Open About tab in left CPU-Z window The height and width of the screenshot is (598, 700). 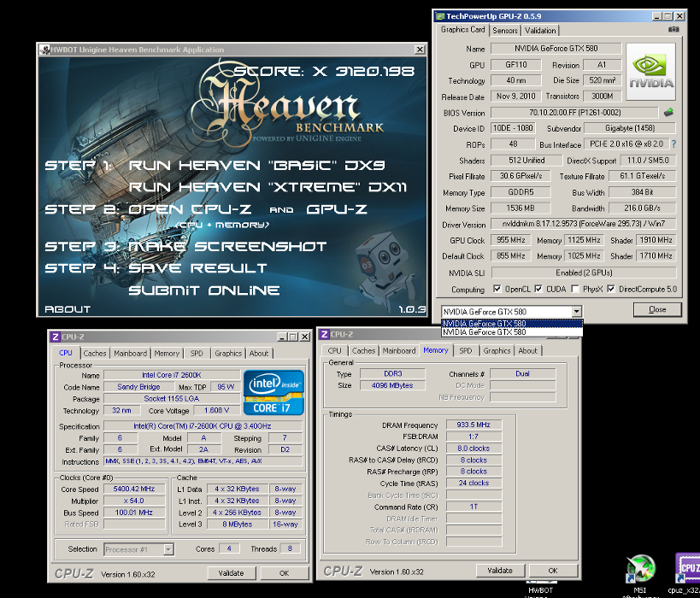tap(258, 353)
